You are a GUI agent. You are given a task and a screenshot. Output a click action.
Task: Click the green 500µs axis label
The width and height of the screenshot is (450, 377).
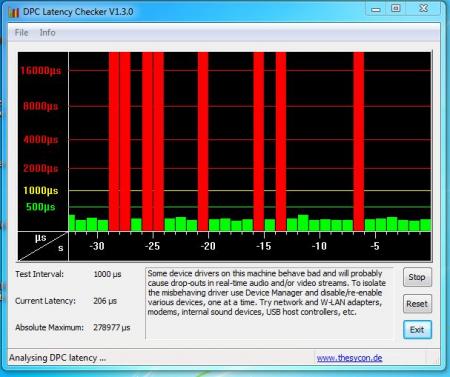[x=41, y=207]
